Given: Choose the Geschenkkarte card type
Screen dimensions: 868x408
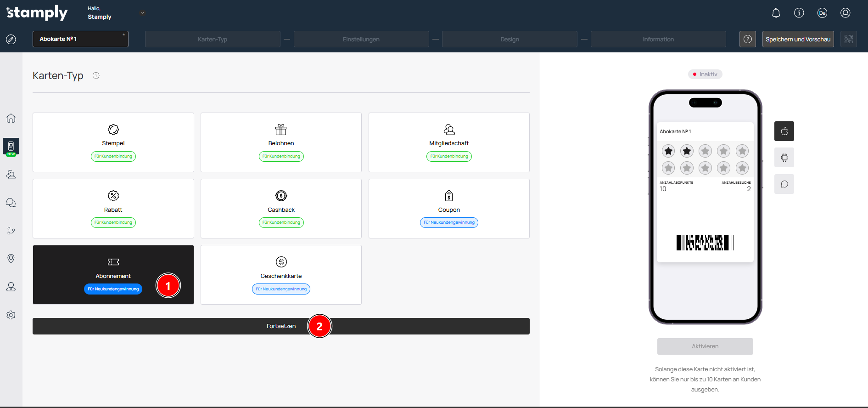Looking at the screenshot, I should pyautogui.click(x=281, y=275).
